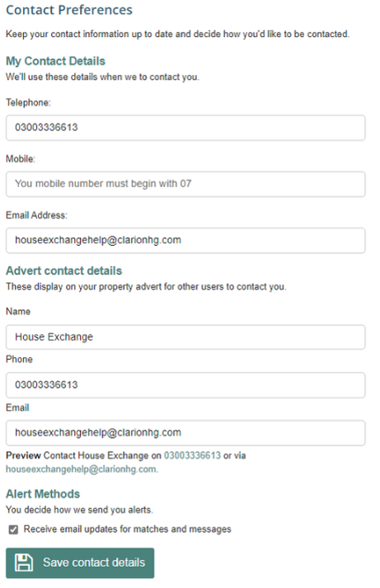
Task: Save contact details button
Action: [80, 563]
